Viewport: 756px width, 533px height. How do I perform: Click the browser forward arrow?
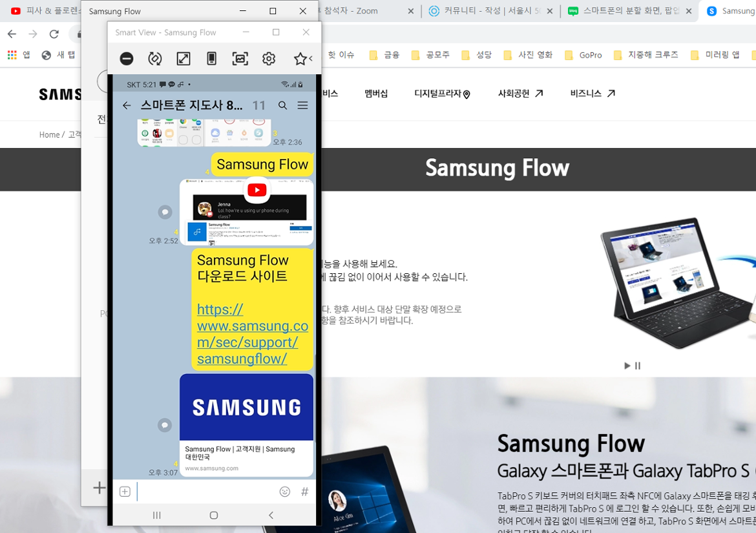click(33, 34)
